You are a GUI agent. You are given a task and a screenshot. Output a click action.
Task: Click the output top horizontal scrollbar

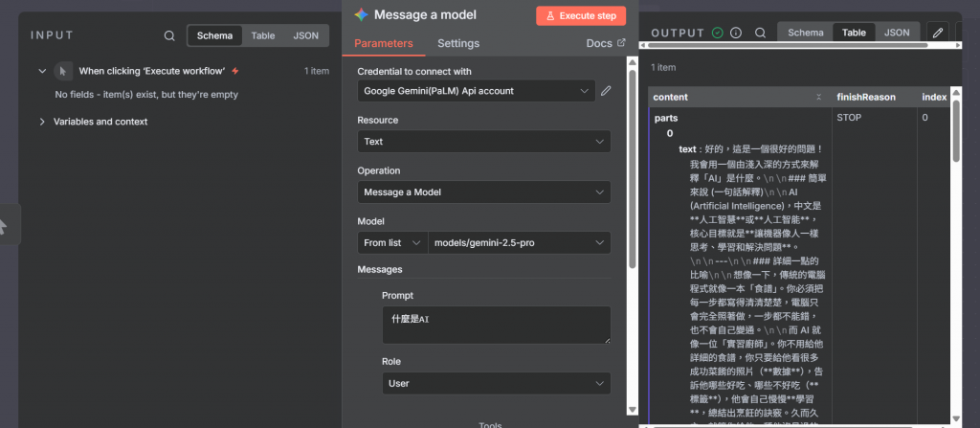coord(787,45)
